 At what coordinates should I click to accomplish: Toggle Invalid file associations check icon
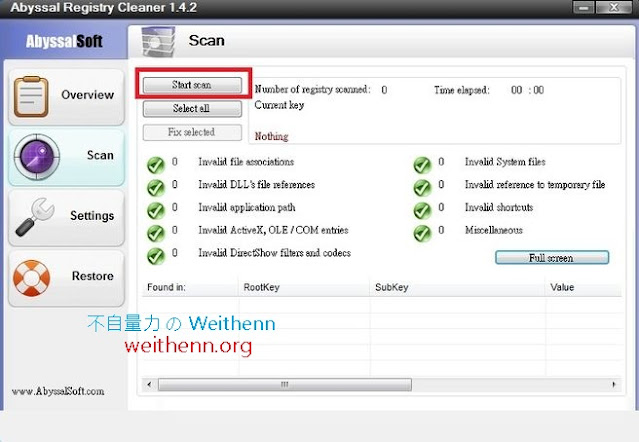coord(155,165)
